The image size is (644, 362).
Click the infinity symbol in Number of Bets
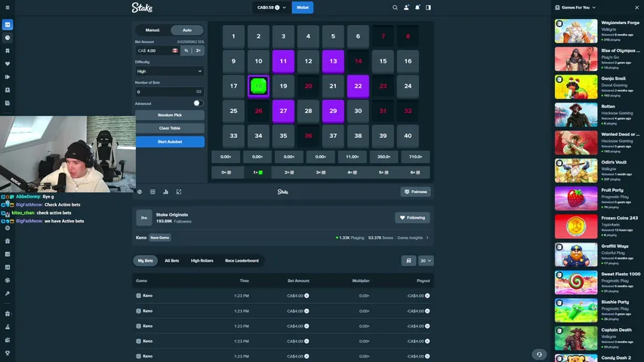coord(199,91)
